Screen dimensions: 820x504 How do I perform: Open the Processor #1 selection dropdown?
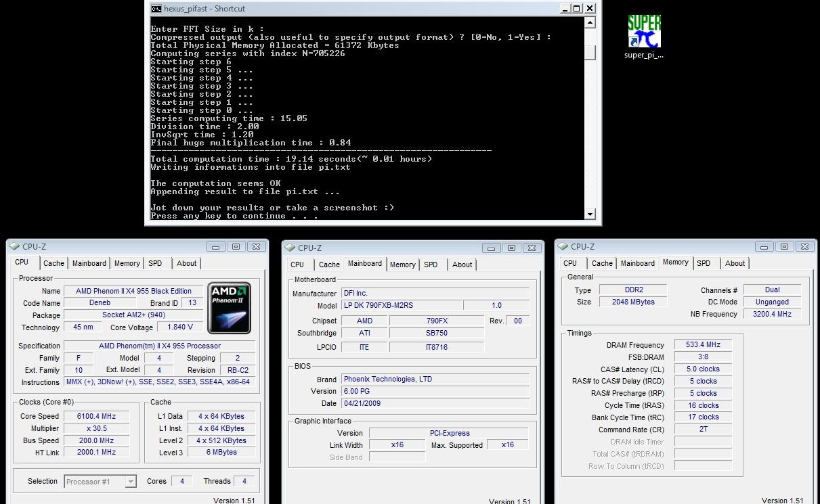(x=100, y=482)
